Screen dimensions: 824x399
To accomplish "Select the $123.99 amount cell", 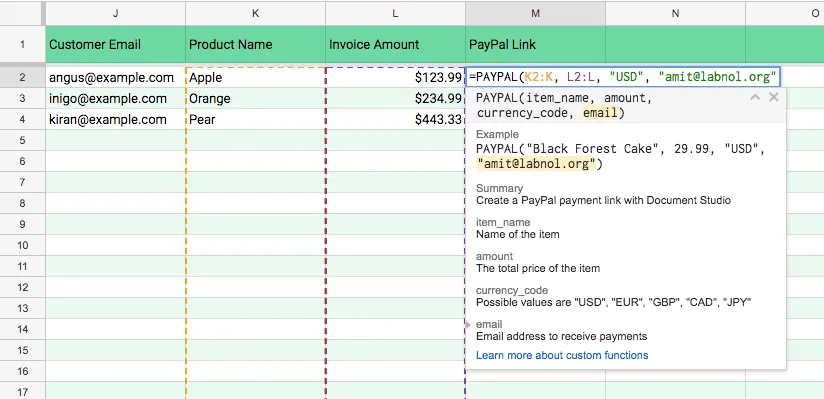I will [x=395, y=77].
